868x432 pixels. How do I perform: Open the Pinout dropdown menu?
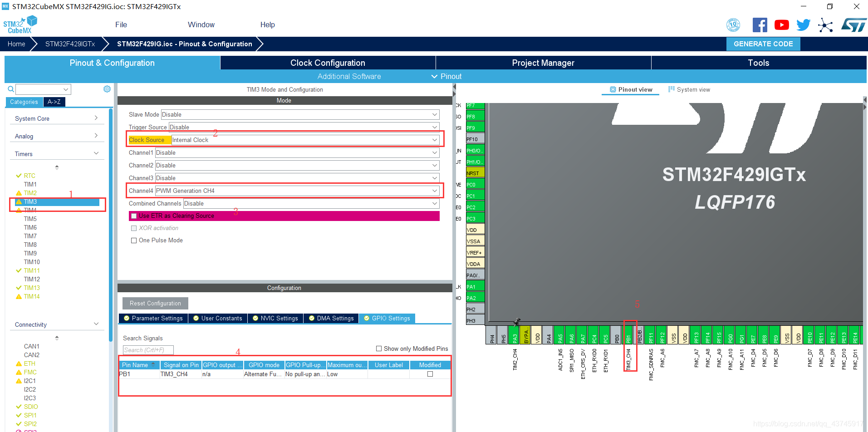click(446, 76)
